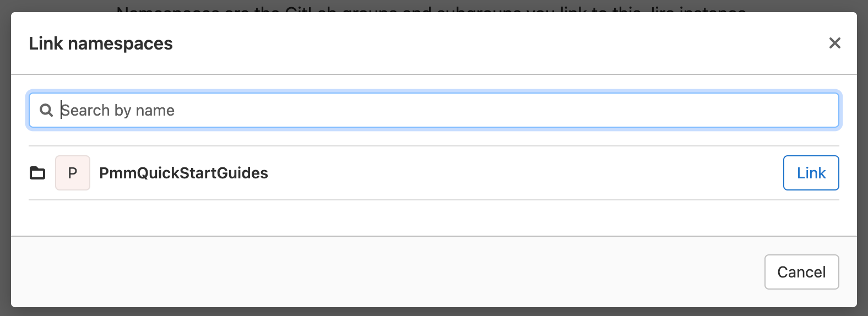Focus the Search by name field
The height and width of the screenshot is (316, 868).
(441, 110)
